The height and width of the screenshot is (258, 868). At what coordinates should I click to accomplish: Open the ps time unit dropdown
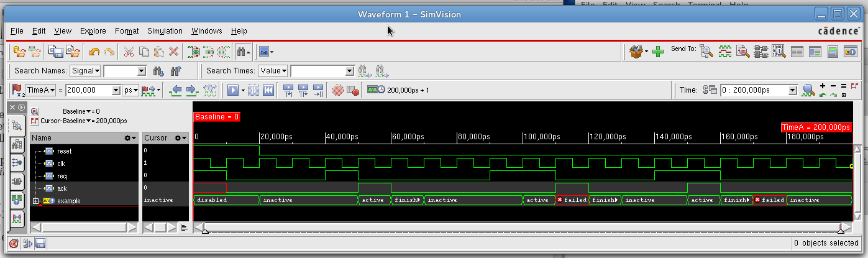(x=130, y=90)
